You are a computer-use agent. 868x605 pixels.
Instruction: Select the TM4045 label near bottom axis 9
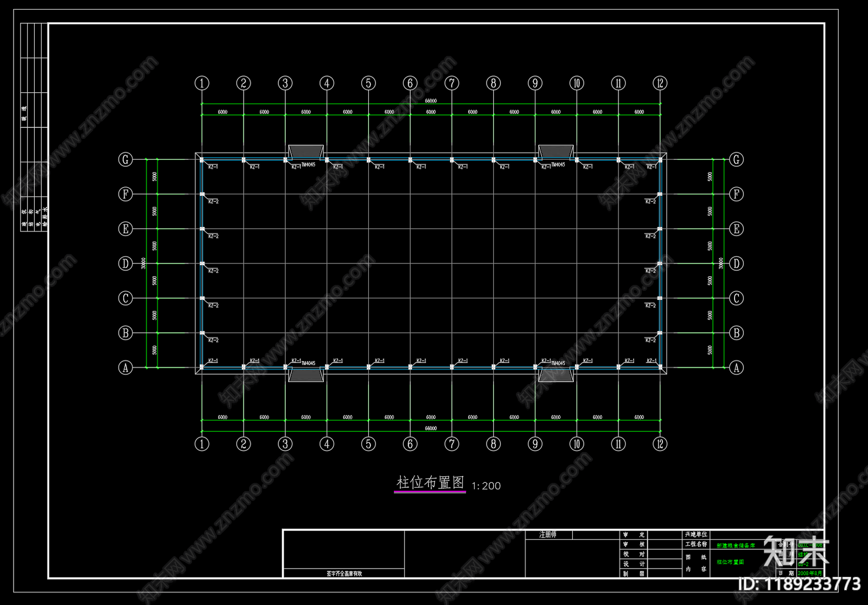558,363
